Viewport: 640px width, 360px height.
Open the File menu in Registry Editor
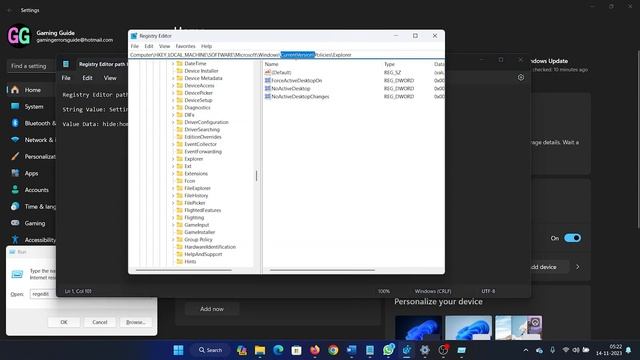click(x=134, y=46)
